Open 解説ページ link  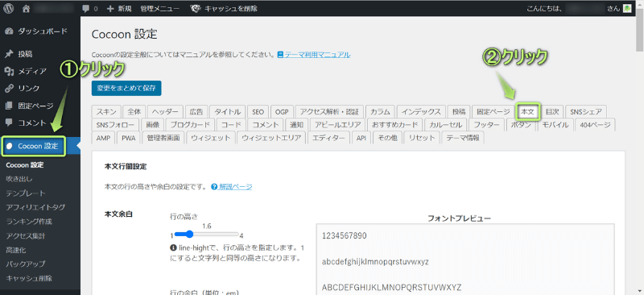[235, 187]
